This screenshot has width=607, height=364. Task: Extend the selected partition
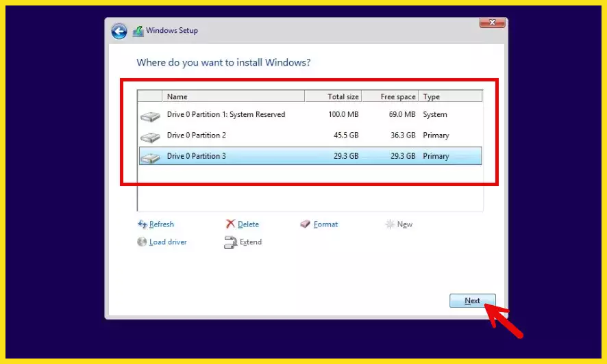(x=251, y=242)
